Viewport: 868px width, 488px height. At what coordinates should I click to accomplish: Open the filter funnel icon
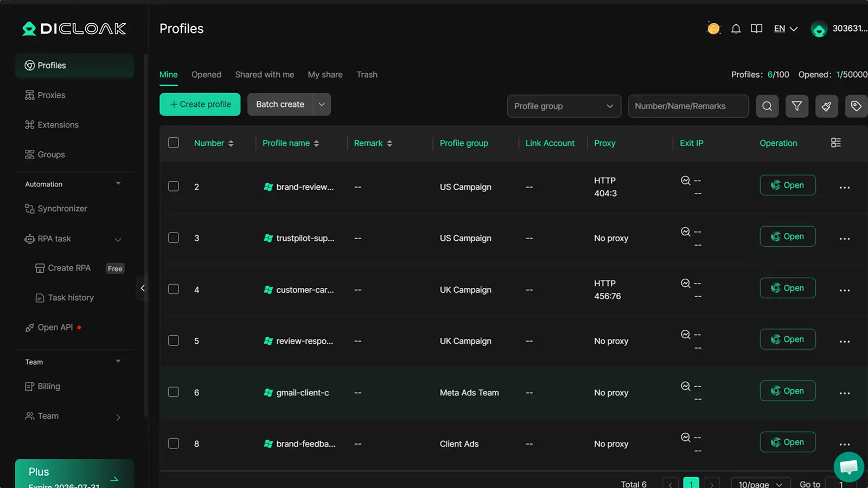pos(797,106)
